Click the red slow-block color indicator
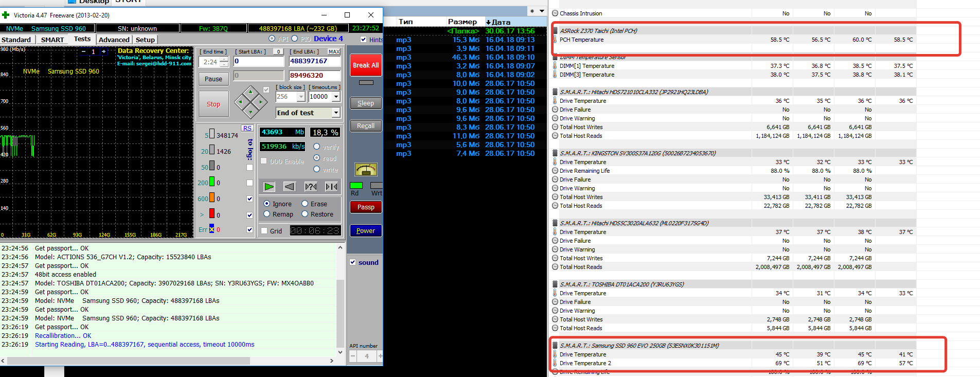This screenshot has height=377, width=980. [x=212, y=213]
